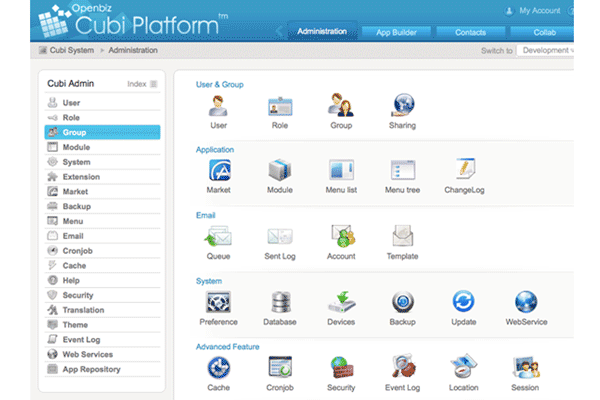This screenshot has width=600, height=400.
Task: Select User in the Cubi Admin sidebar
Action: pyautogui.click(x=102, y=103)
